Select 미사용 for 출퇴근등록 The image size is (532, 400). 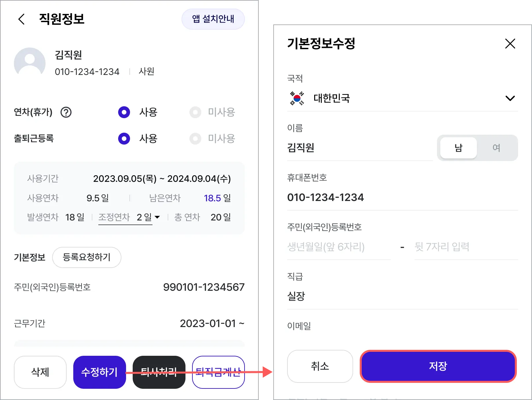point(195,139)
